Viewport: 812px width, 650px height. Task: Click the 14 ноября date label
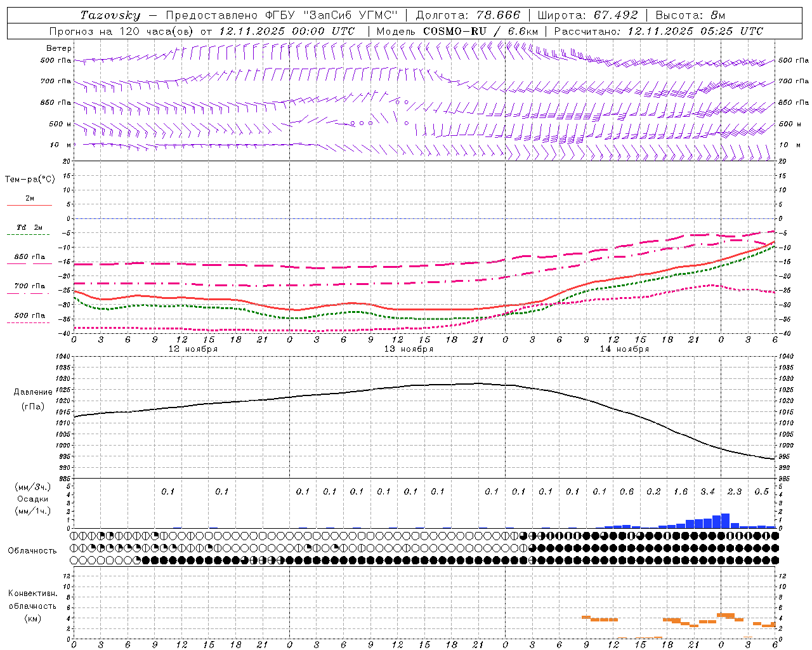(624, 349)
